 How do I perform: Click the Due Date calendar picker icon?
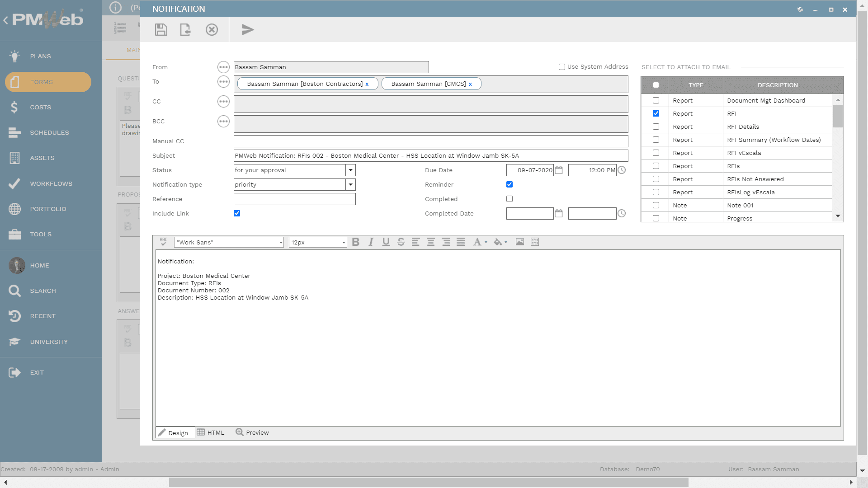tap(559, 170)
